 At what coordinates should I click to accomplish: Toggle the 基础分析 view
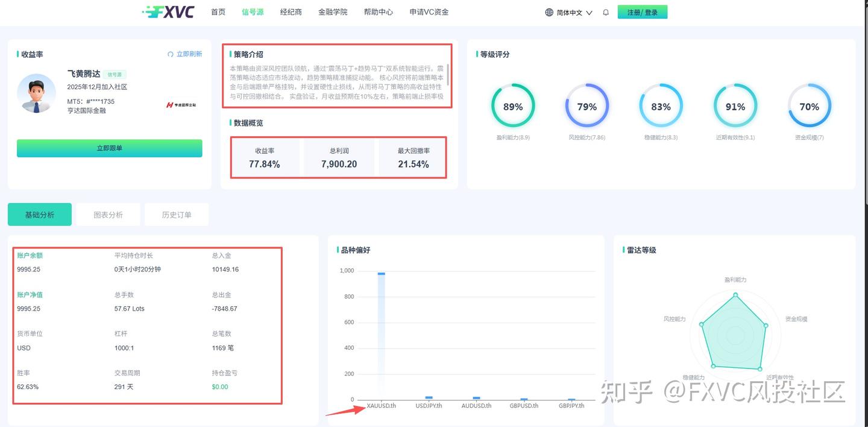39,214
